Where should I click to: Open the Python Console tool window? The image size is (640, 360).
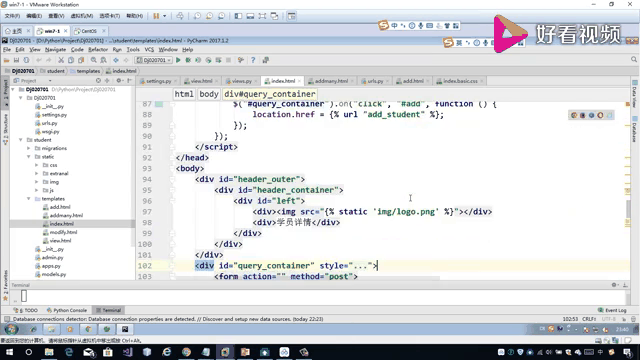pos(67,310)
